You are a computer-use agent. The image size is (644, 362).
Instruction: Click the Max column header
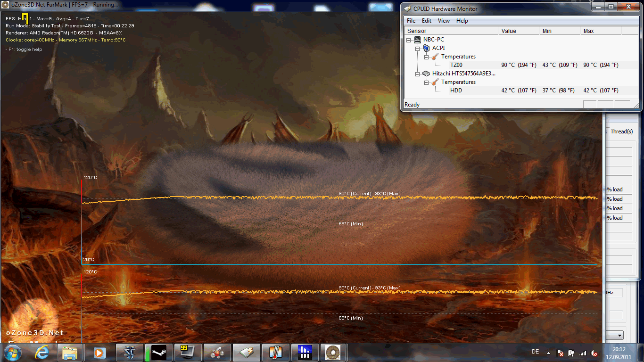[x=601, y=31]
